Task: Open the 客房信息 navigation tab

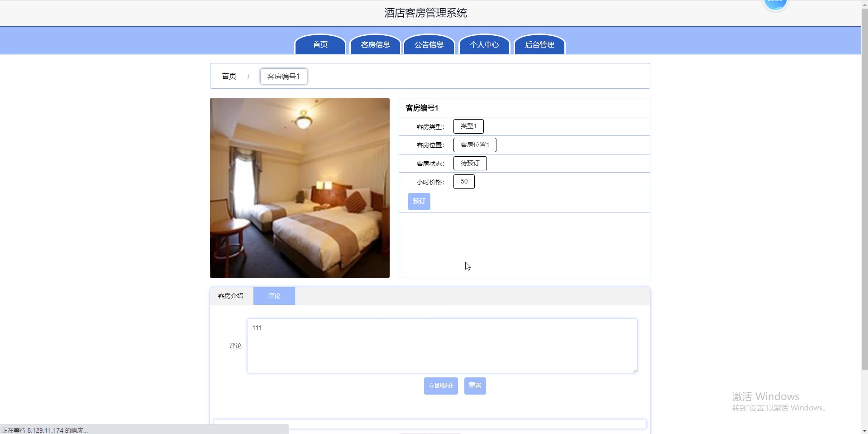Action: click(375, 44)
